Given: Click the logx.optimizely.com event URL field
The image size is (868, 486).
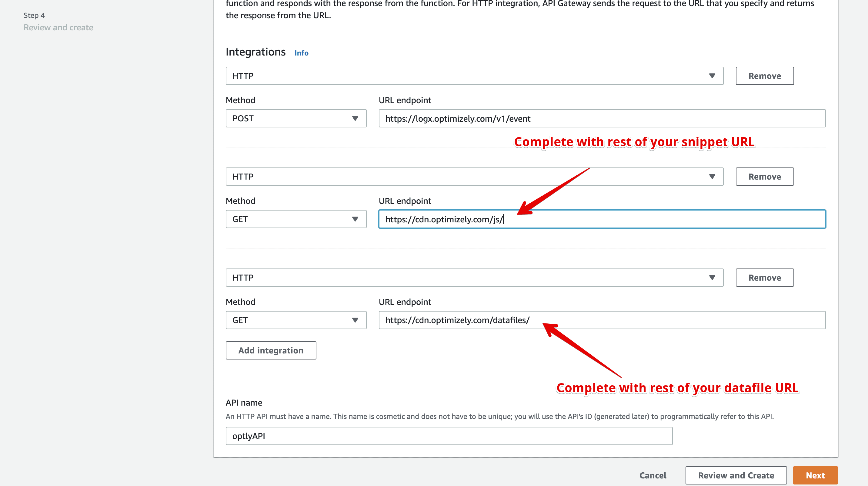Looking at the screenshot, I should tap(602, 118).
